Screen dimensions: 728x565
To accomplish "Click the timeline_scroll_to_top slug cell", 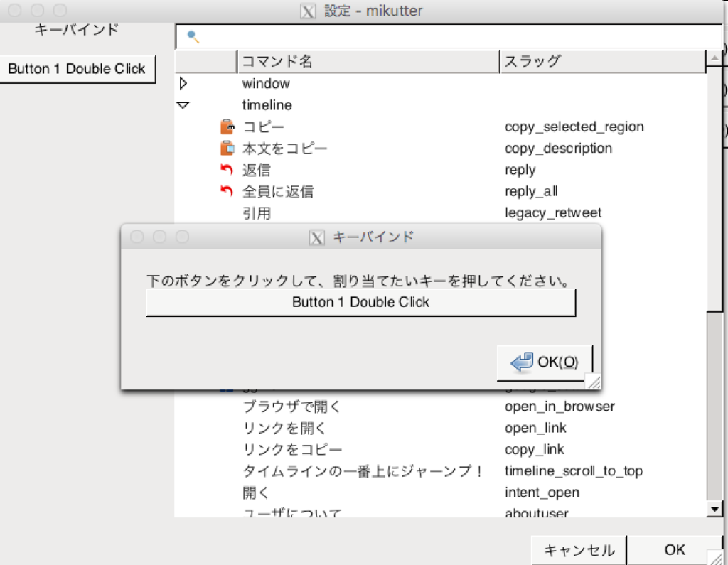I will coord(574,471).
